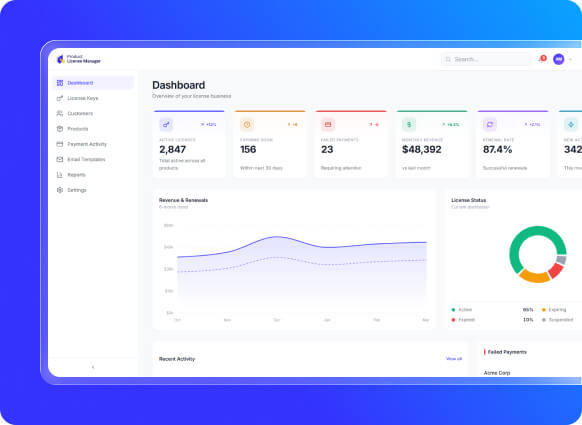Click the clock icon on Expiring Soon card
Viewport: 582px width, 425px height.
click(247, 124)
